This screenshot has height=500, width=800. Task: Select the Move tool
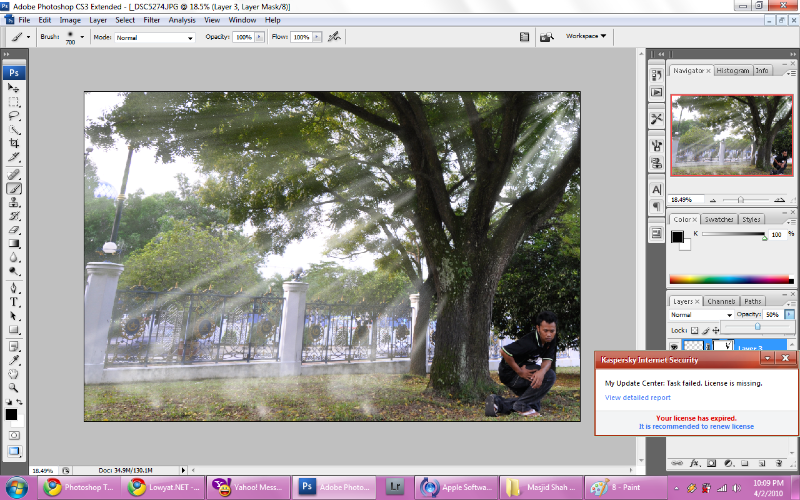[x=15, y=88]
